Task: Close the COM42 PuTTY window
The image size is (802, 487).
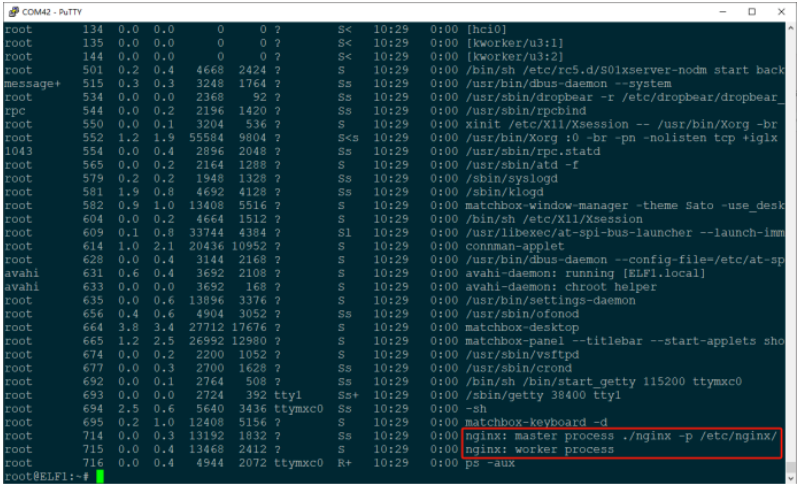Action: [781, 11]
